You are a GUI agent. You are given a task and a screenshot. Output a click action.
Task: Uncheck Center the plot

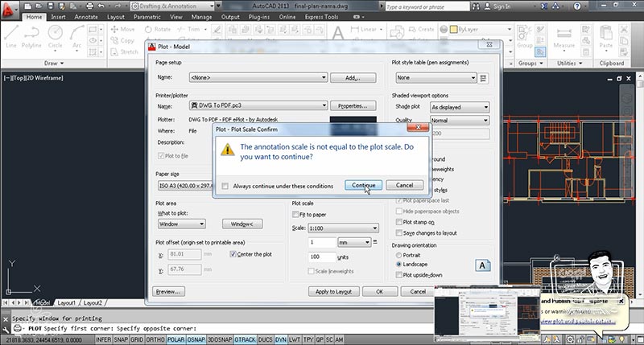coord(233,254)
